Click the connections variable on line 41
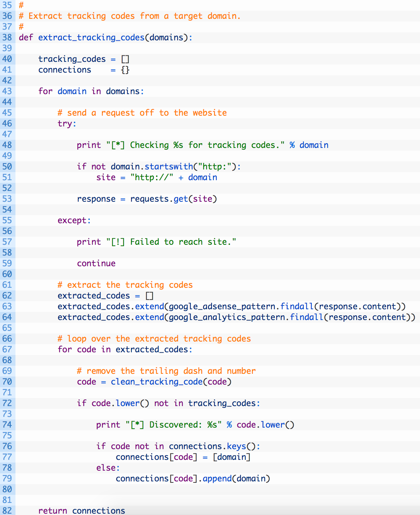The image size is (420, 515). tap(65, 70)
